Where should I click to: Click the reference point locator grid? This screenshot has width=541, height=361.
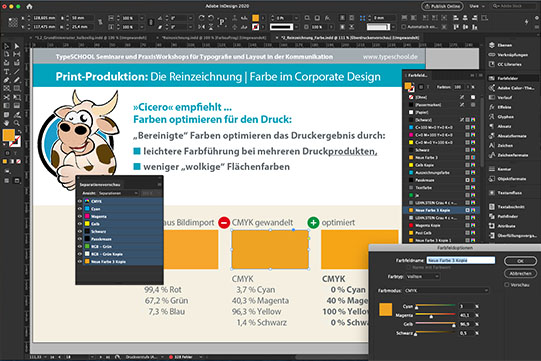click(x=13, y=22)
